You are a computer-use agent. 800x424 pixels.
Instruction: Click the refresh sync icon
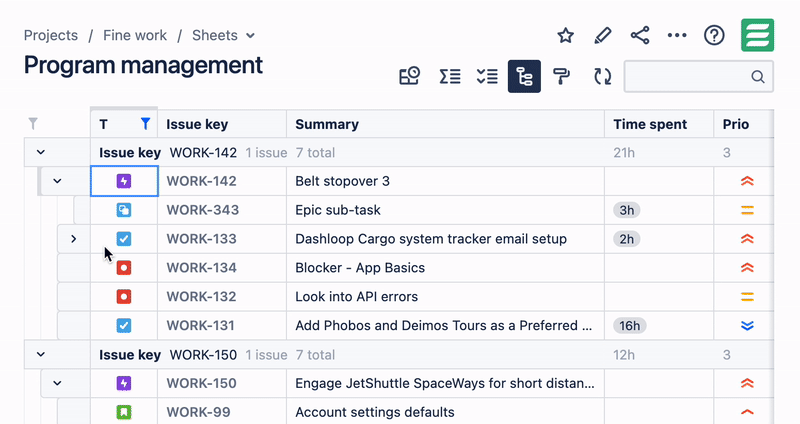click(x=602, y=76)
